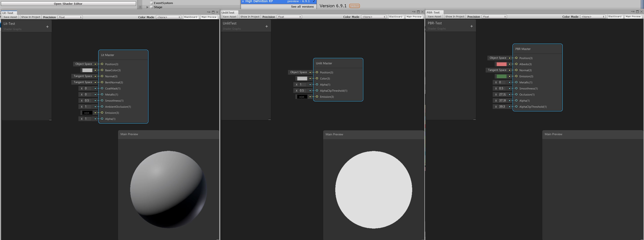
Task: Toggle Main Preview in UnlitTest toolbar
Action: click(414, 17)
